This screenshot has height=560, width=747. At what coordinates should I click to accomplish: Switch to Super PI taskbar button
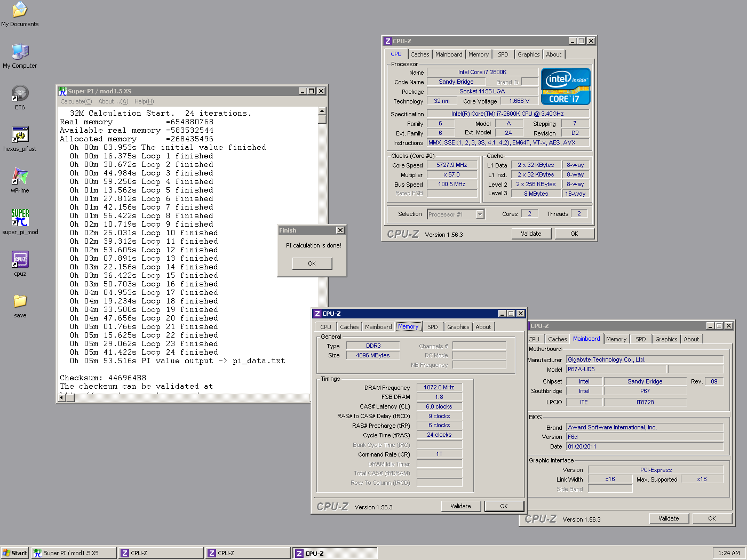[x=73, y=553]
